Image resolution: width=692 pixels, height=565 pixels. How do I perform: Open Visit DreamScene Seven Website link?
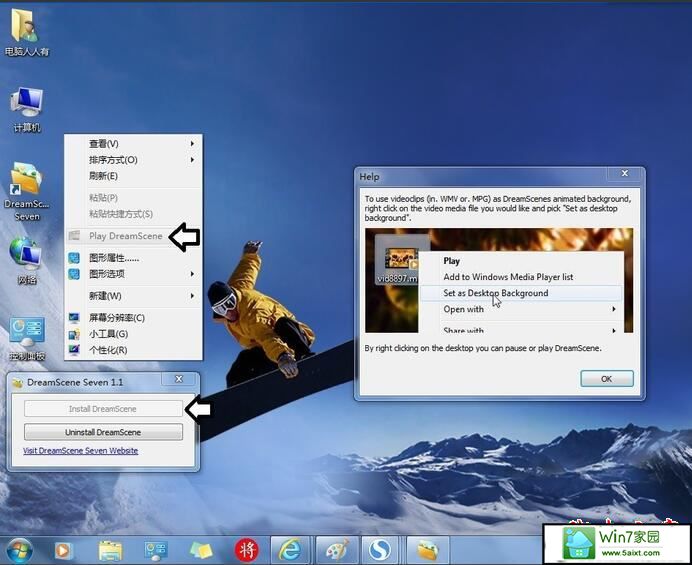click(80, 451)
